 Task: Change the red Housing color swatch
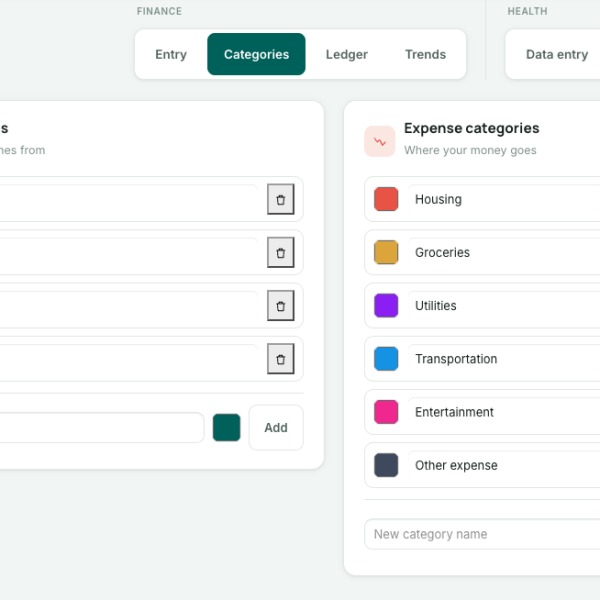(x=386, y=199)
